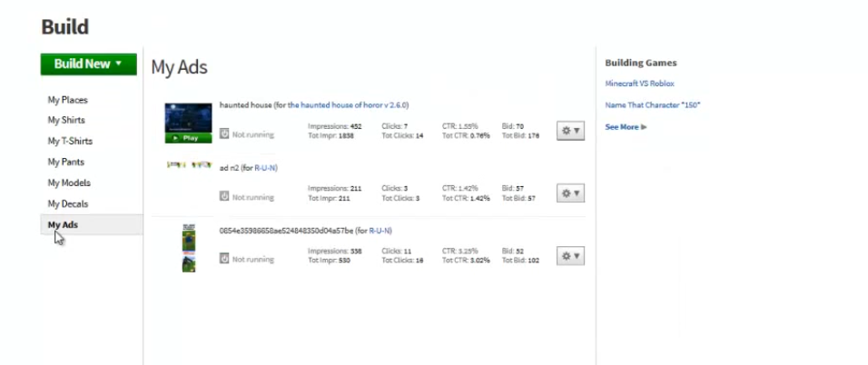The width and height of the screenshot is (868, 365).
Task: Expand gear menu for the 0854e35986658 ad
Action: pos(570,256)
